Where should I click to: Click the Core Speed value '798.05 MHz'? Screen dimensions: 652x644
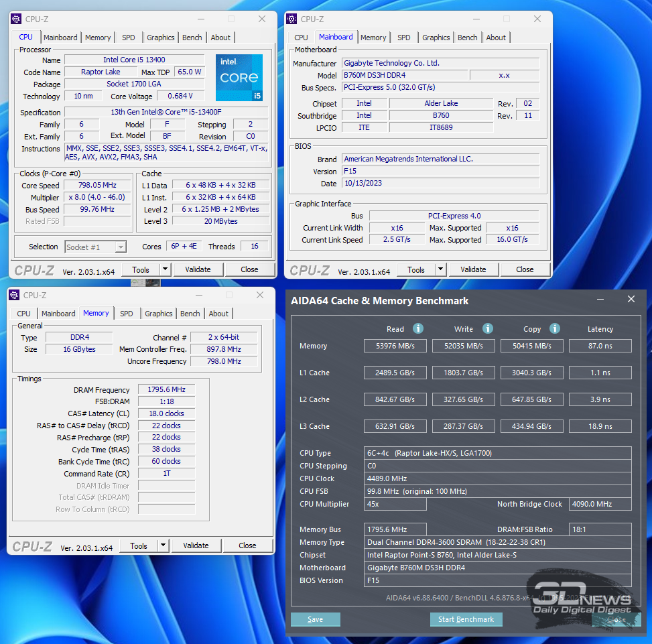tap(97, 186)
